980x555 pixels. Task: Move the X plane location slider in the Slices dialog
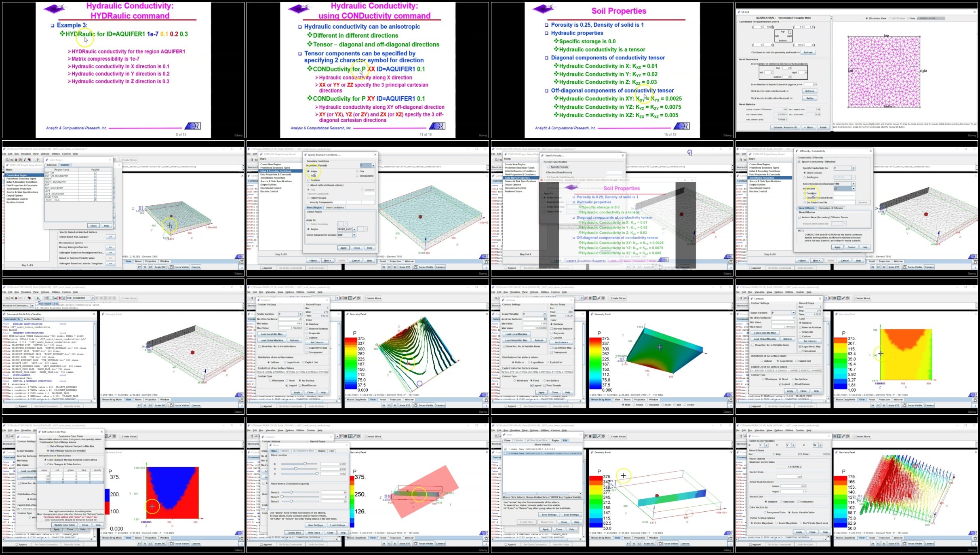pyautogui.click(x=305, y=464)
